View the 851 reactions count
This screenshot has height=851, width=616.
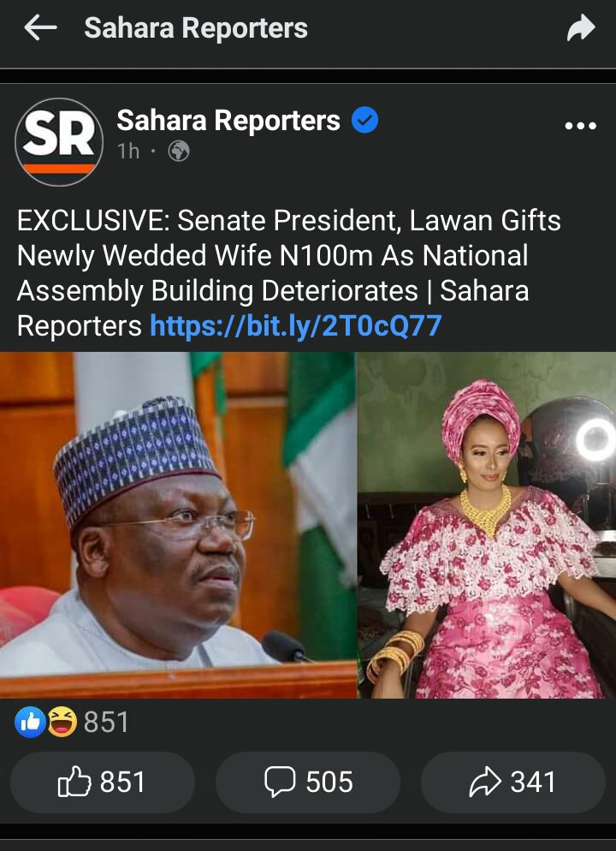(106, 723)
